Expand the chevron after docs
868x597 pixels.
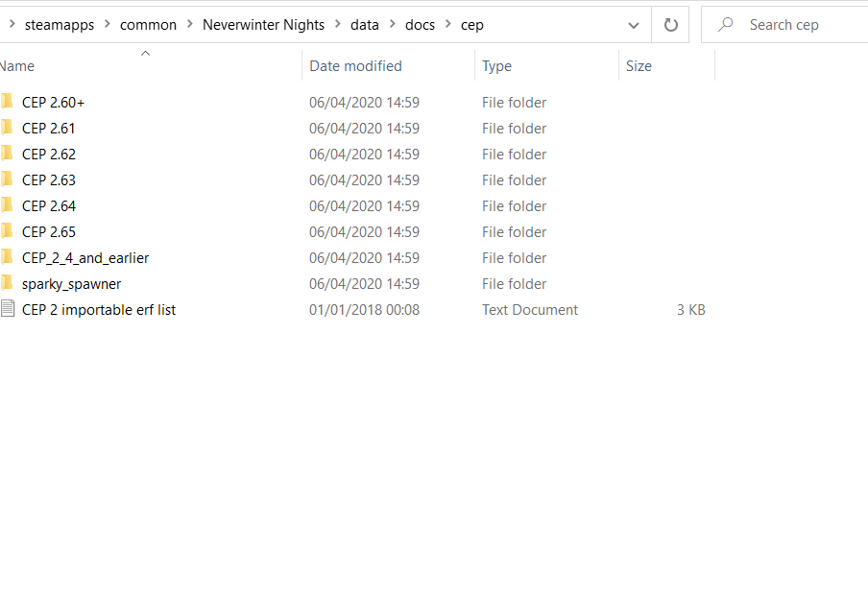click(x=448, y=24)
